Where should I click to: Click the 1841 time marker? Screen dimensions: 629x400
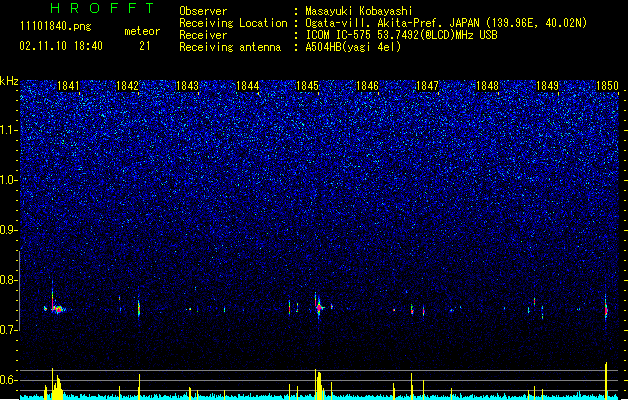(68, 86)
